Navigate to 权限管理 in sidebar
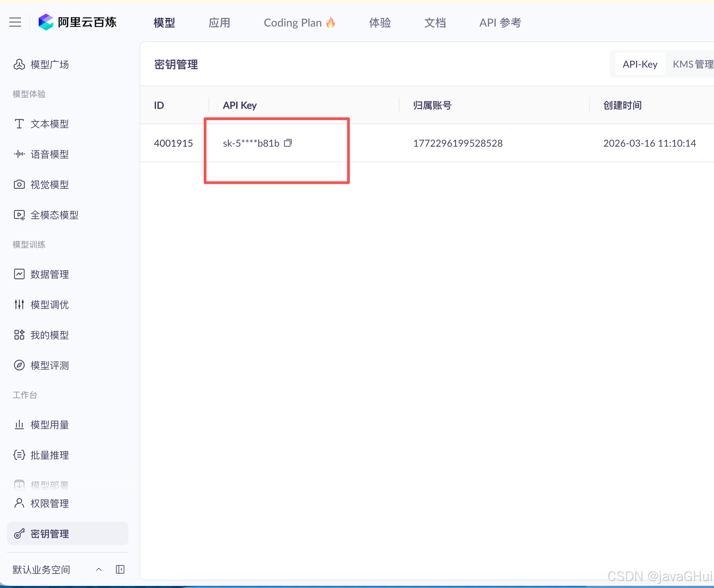The image size is (714, 588). [x=49, y=503]
